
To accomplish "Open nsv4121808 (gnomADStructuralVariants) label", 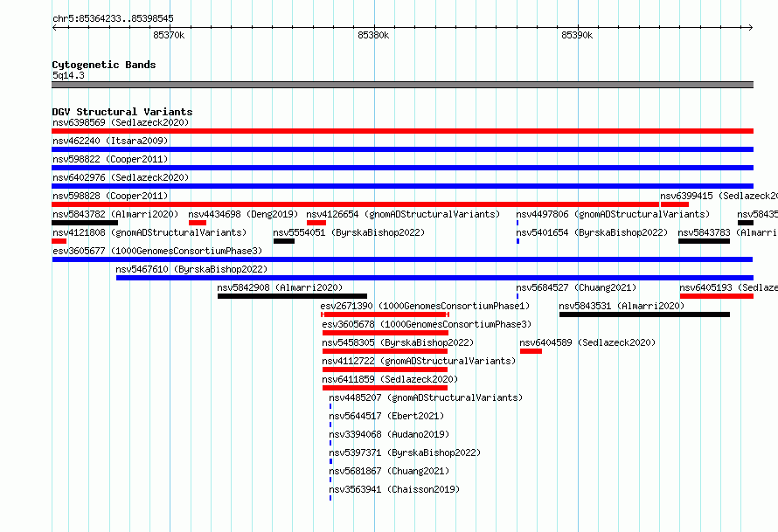I will [149, 232].
